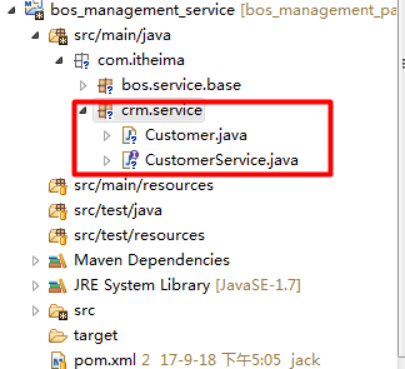Click the bos_management_service project icon
Screen dimensions: 405x369
click(x=34, y=9)
